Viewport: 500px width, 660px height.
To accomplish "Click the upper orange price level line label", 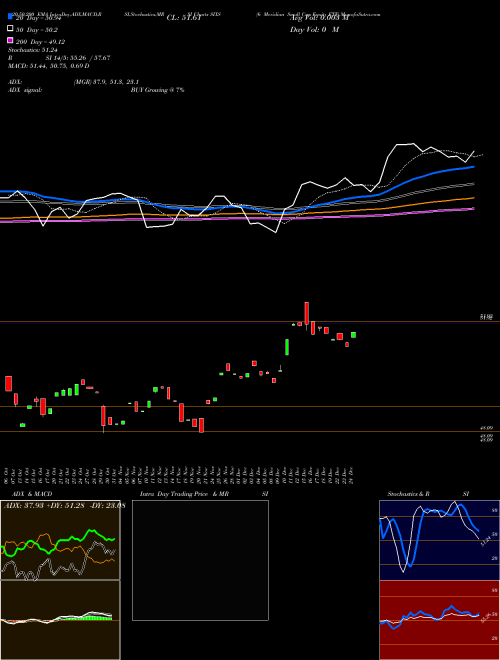I will tap(486, 317).
